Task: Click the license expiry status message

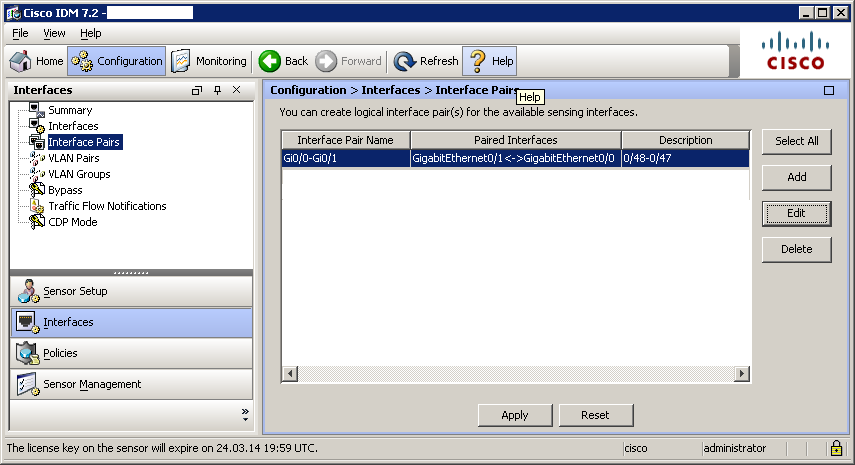Action: [162, 448]
